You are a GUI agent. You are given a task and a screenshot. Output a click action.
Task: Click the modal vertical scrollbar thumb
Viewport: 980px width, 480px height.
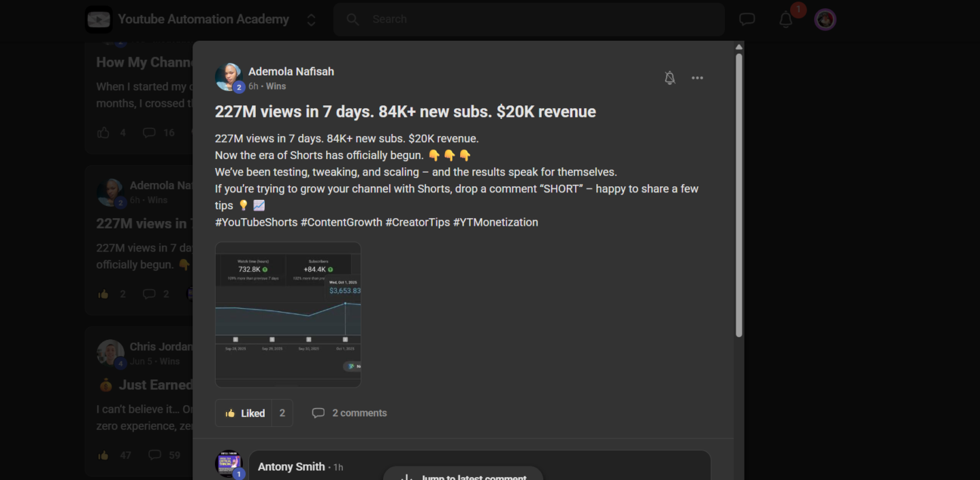coord(739,195)
